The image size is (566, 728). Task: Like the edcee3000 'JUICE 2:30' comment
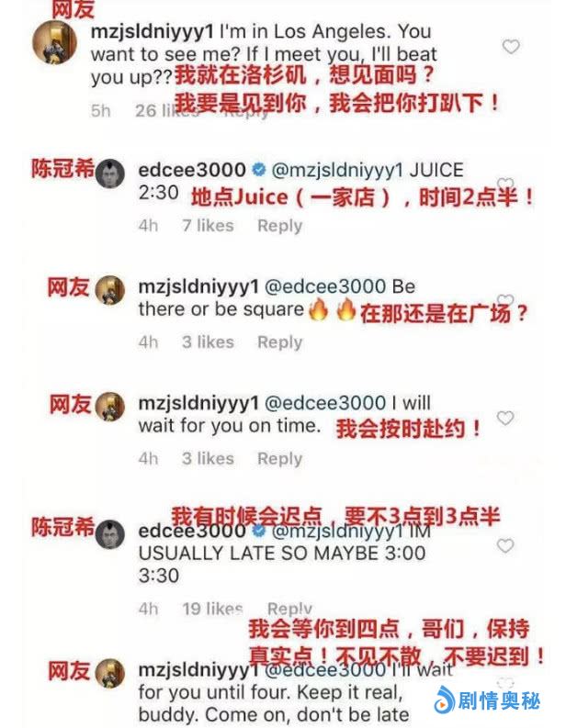pos(505,184)
